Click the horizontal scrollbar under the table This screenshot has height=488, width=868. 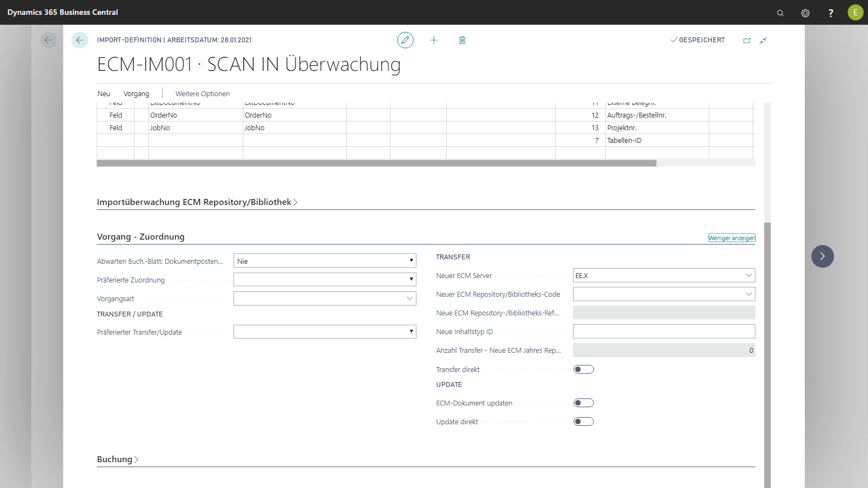pyautogui.click(x=376, y=163)
